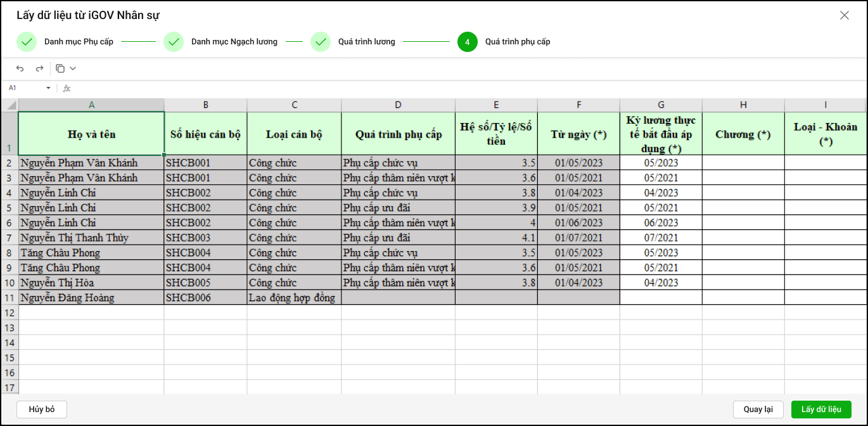The image size is (868, 426).
Task: Click the select-all corner triangle
Action: pyautogui.click(x=10, y=105)
